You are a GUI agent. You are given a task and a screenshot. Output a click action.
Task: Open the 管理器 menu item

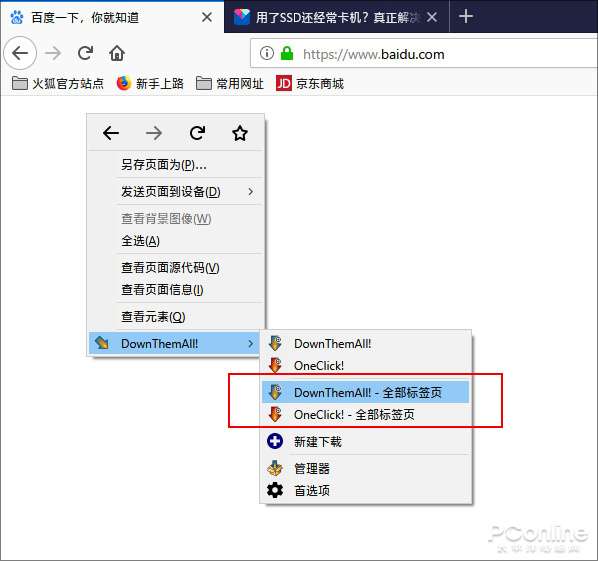[365, 468]
